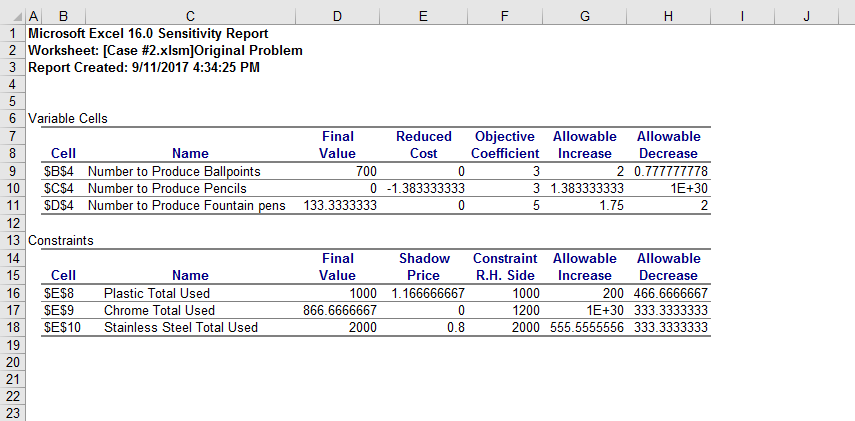Select the 'Constraint R.H. Side' header cell
Image resolution: width=855 pixels, height=421 pixels.
pyautogui.click(x=505, y=267)
